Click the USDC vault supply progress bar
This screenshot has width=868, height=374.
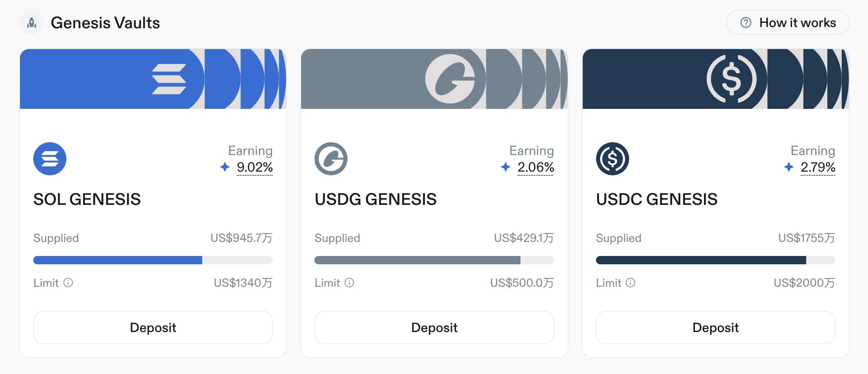(715, 260)
